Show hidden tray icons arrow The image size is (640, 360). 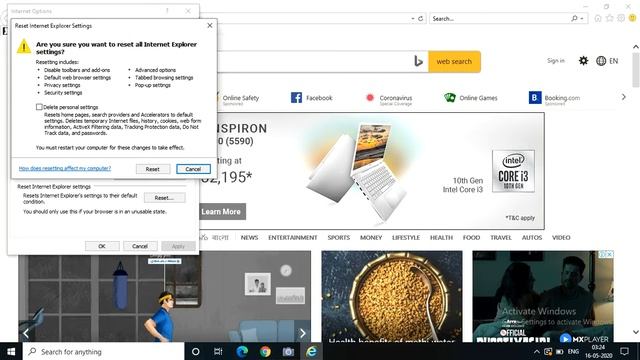click(x=537, y=351)
